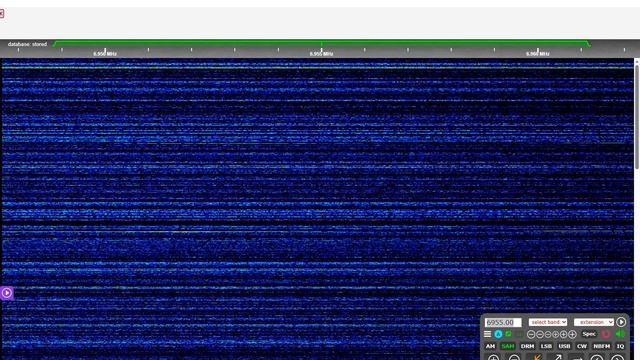The width and height of the screenshot is (640, 360).
Task: Click the blue circular A icon
Action: coord(498,334)
